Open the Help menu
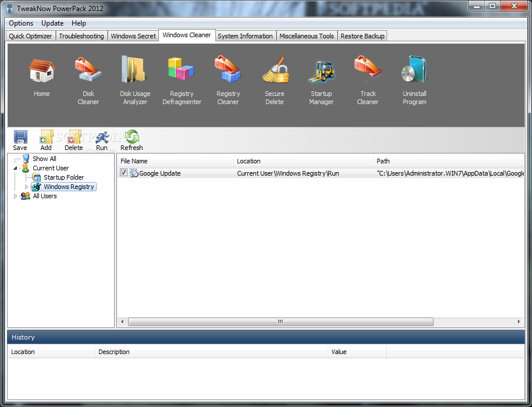This screenshot has height=407, width=532. [79, 23]
